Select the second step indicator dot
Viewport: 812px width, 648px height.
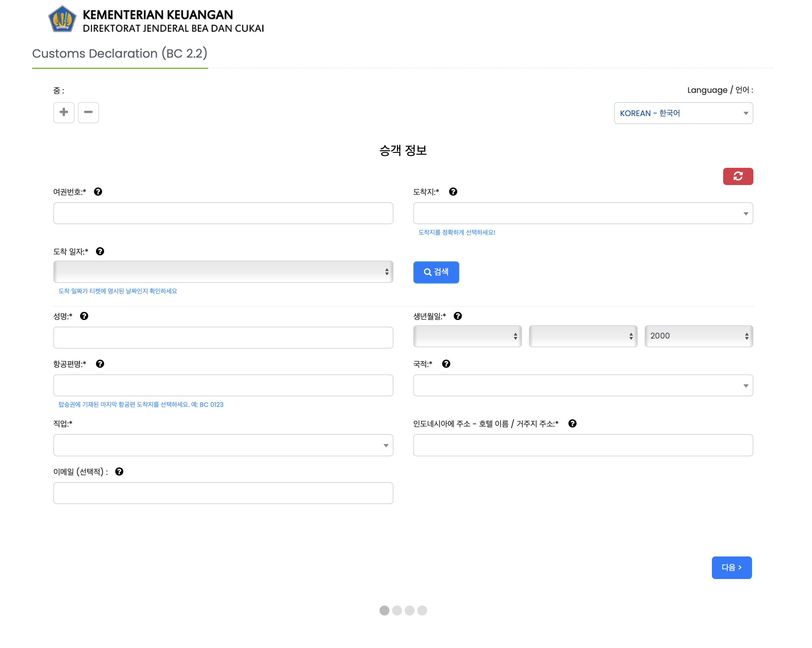397,611
